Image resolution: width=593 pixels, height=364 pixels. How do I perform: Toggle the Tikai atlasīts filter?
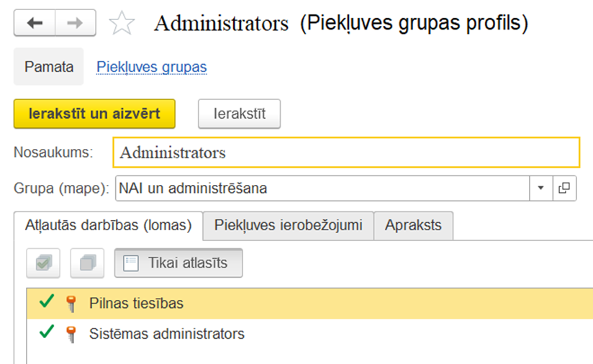point(178,263)
